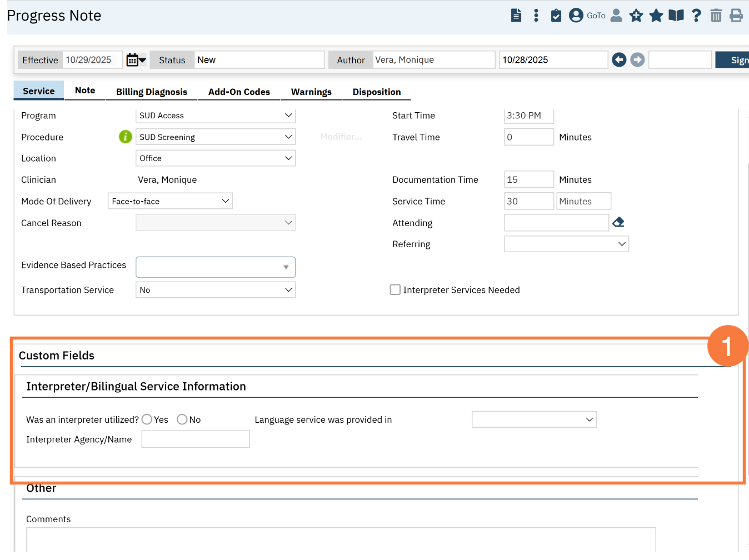Click the print icon in the toolbar

pyautogui.click(x=736, y=16)
